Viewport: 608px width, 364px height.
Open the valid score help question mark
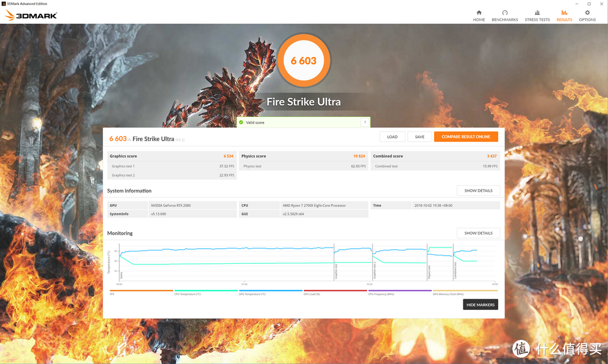364,123
